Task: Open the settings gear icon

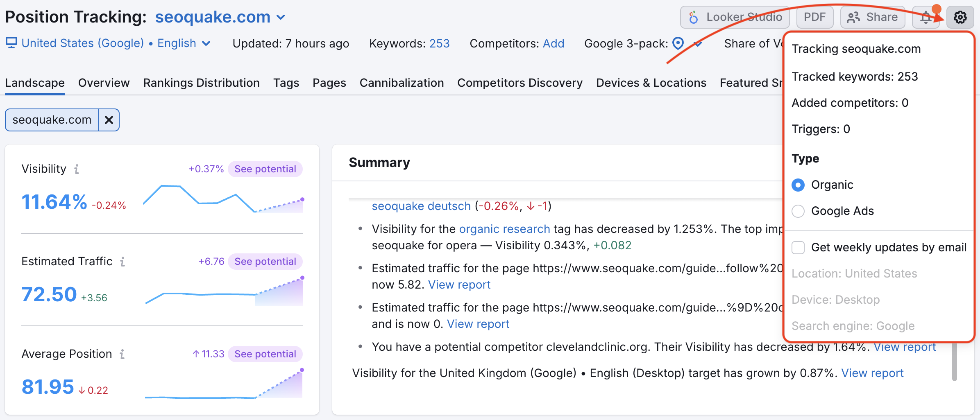Action: (x=960, y=17)
